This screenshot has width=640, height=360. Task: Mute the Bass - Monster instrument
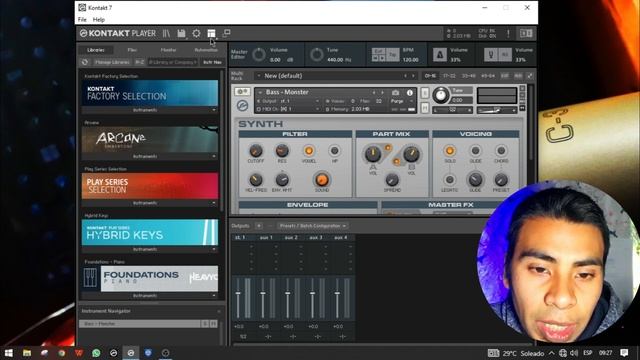coord(425,107)
